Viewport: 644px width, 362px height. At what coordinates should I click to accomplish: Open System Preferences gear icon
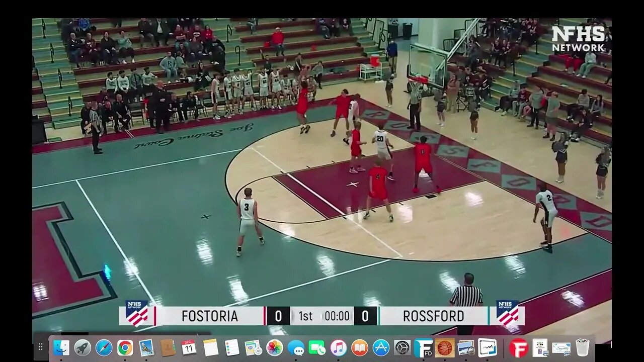pyautogui.click(x=402, y=347)
